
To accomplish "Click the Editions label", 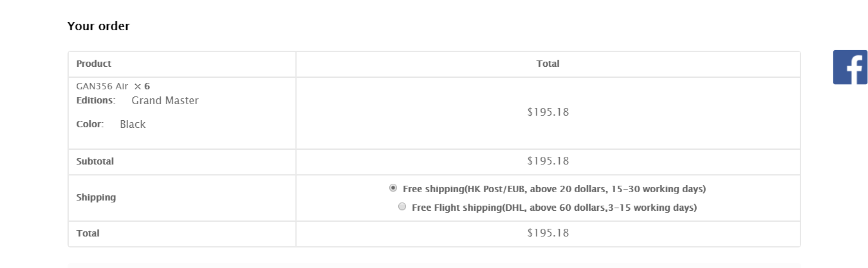I will (x=96, y=100).
